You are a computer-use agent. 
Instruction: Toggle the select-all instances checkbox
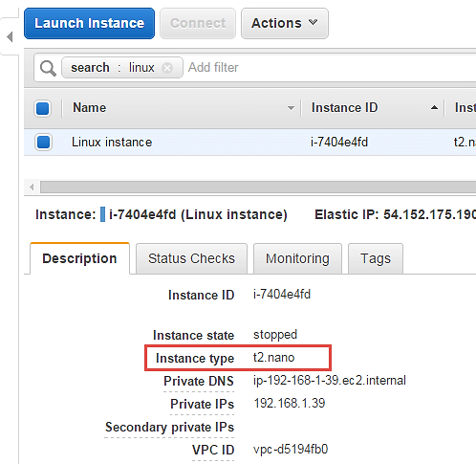(42, 108)
